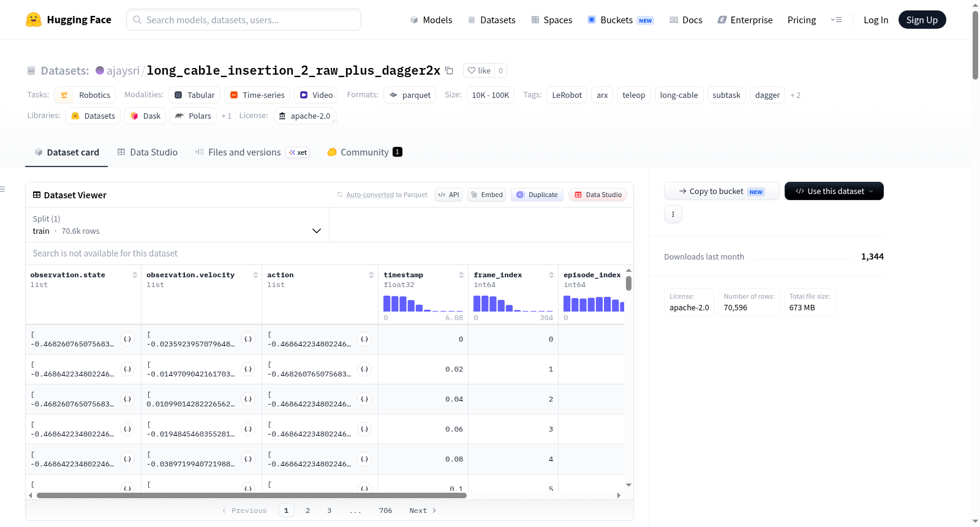Open the Use this dataset dropdown
This screenshot has width=980, height=527.
pos(834,191)
